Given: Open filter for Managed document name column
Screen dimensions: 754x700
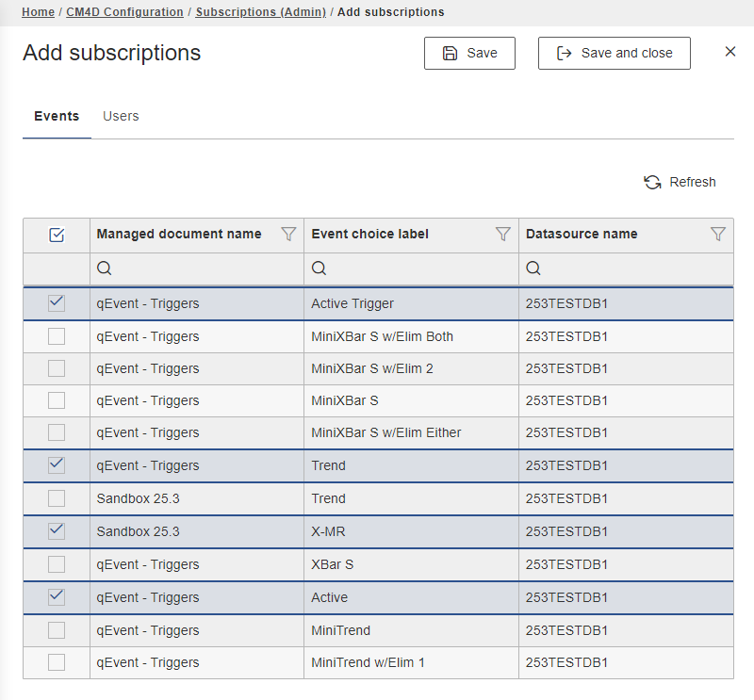Looking at the screenshot, I should 289,235.
